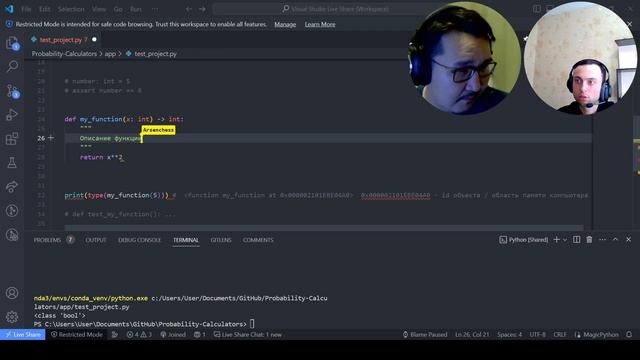Viewport: 640px width, 360px height.
Task: Switch to the Debug Console tab
Action: coord(140,240)
